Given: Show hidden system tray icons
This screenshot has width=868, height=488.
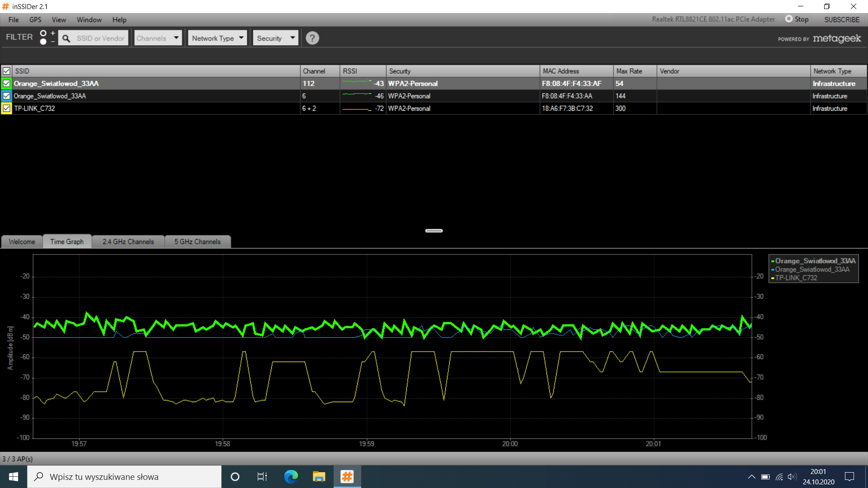Looking at the screenshot, I should [x=751, y=477].
